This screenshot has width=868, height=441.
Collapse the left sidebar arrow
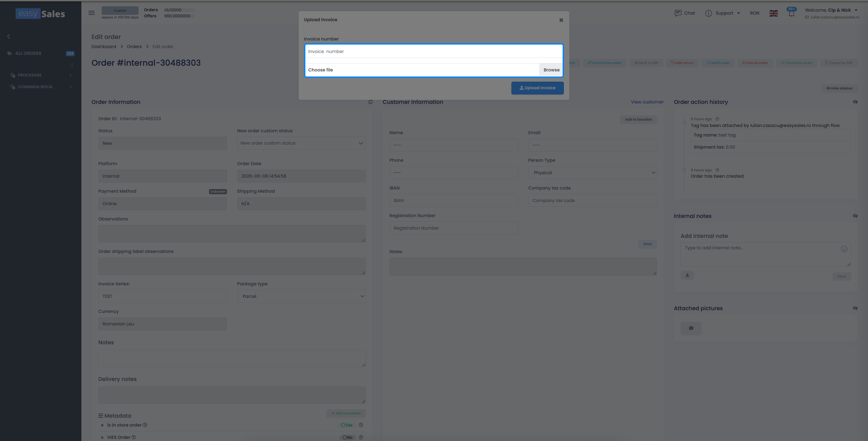(9, 36)
